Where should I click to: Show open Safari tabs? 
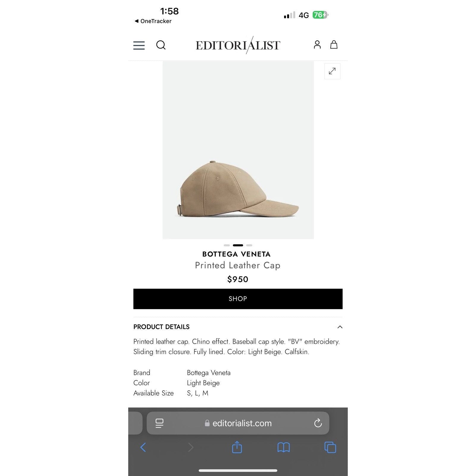coord(330,447)
